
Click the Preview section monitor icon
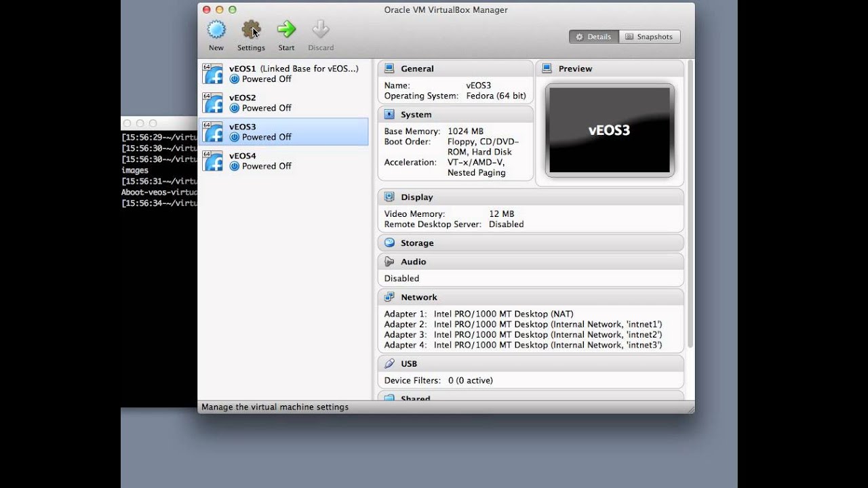[x=547, y=68]
